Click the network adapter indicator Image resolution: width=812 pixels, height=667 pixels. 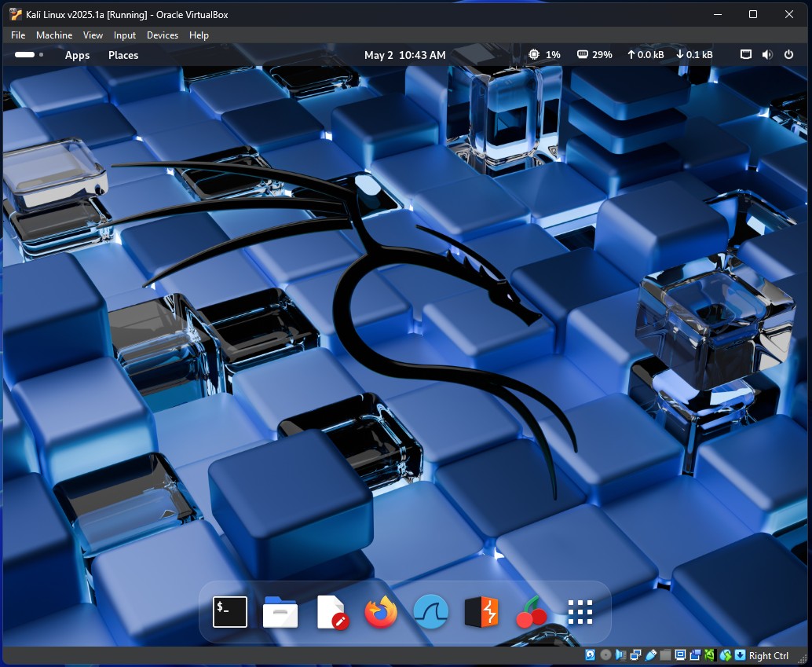635,655
